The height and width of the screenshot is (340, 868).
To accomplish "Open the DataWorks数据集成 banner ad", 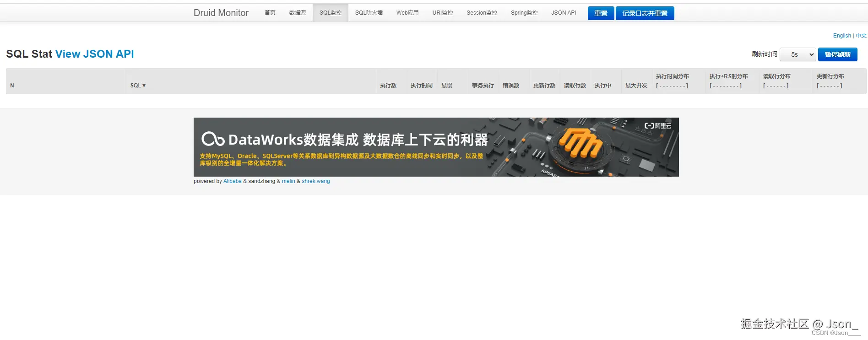I will click(x=436, y=147).
